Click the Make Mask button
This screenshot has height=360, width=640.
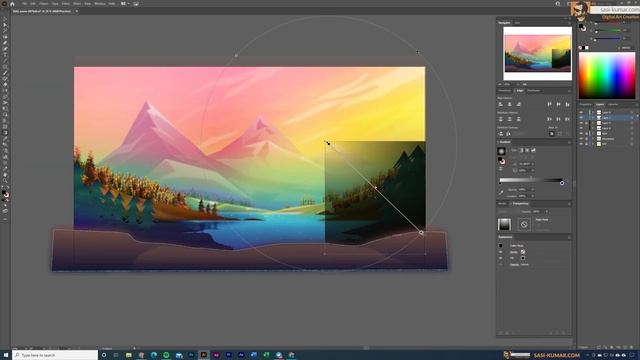[542, 220]
